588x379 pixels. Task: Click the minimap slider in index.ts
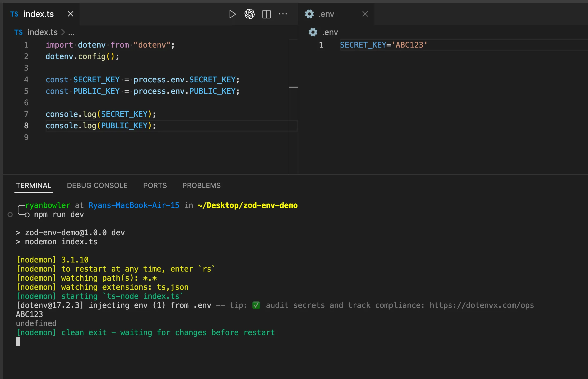[293, 87]
